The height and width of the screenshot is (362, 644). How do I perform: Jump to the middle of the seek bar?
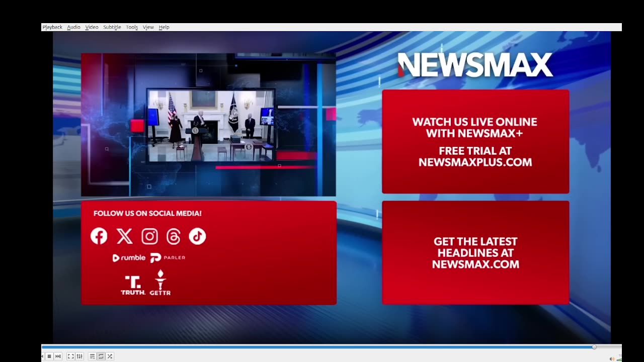click(332, 347)
